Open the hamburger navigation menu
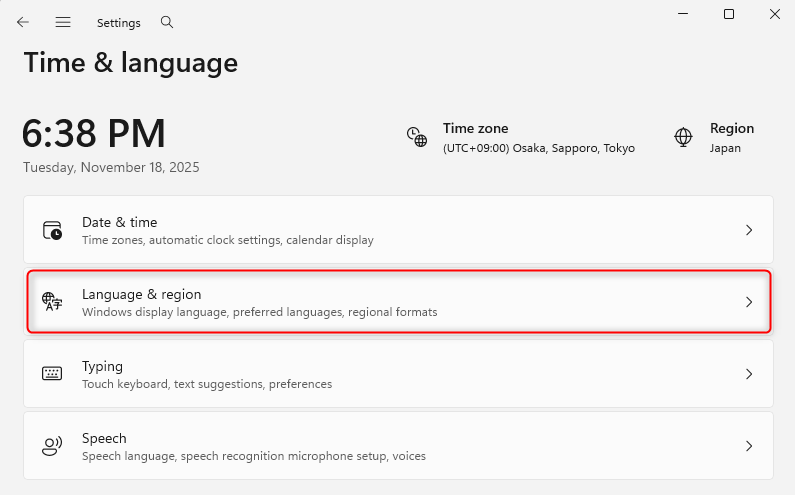The image size is (795, 495). coord(63,22)
